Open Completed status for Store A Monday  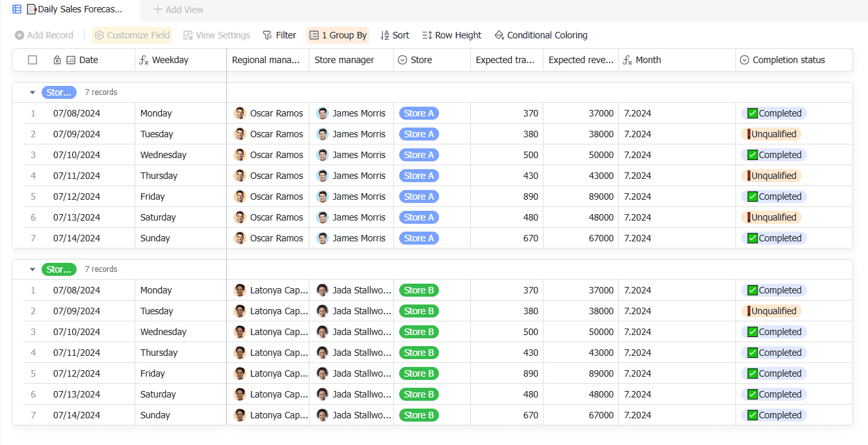774,113
